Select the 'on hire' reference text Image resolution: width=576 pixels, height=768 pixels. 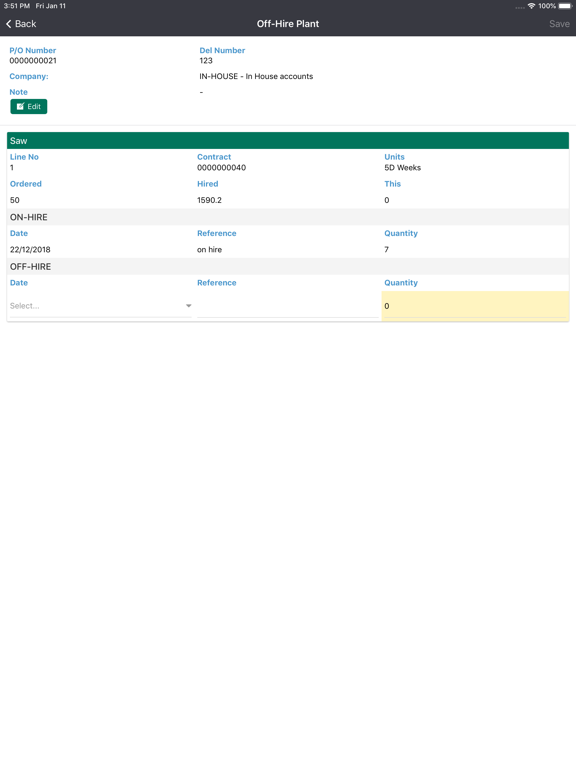pos(209,249)
